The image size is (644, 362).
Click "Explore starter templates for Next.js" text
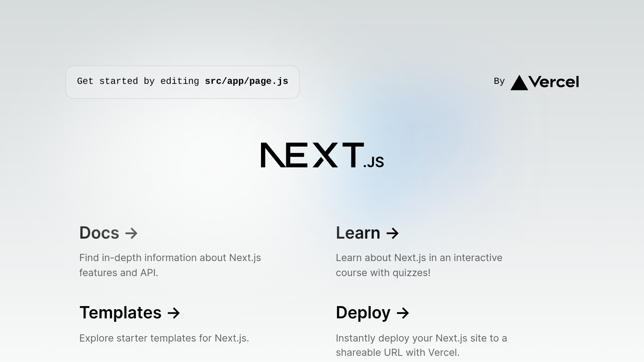pos(164,338)
